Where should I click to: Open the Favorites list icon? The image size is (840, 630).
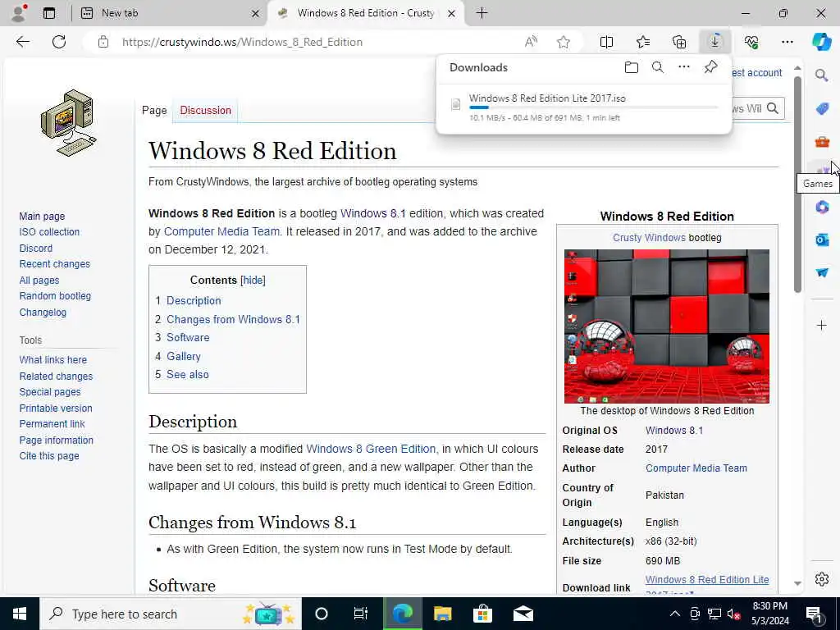[643, 42]
